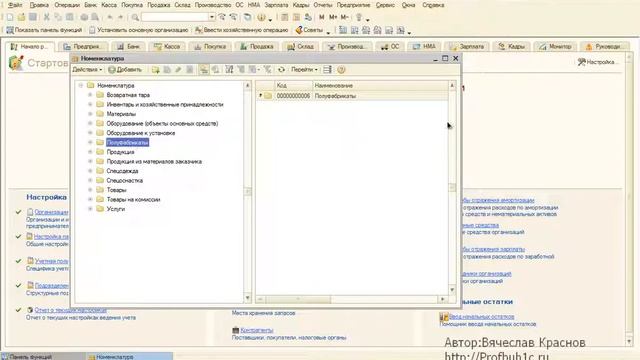
Task: Click the Советы button
Action: click(x=309, y=30)
